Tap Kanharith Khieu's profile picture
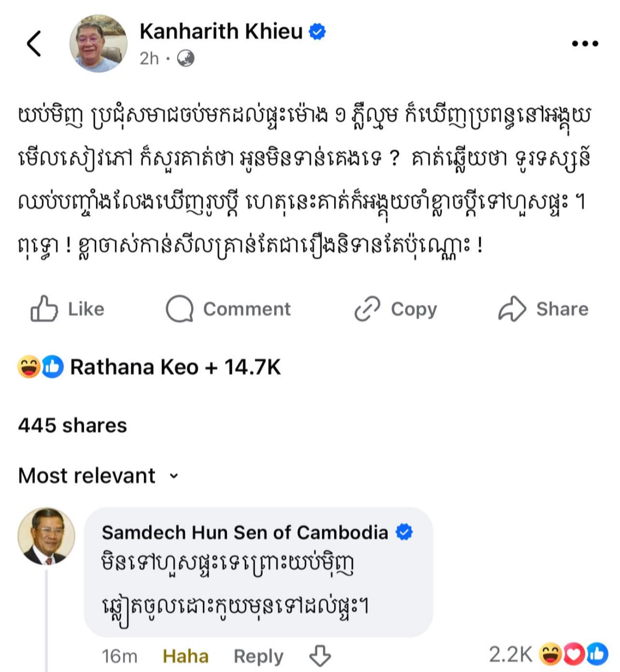620x672 pixels. click(x=98, y=43)
